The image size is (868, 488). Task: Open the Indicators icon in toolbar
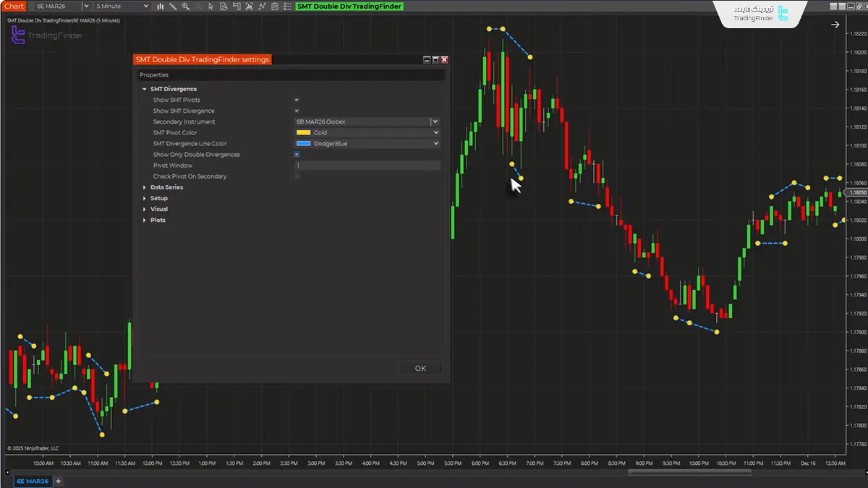(249, 7)
